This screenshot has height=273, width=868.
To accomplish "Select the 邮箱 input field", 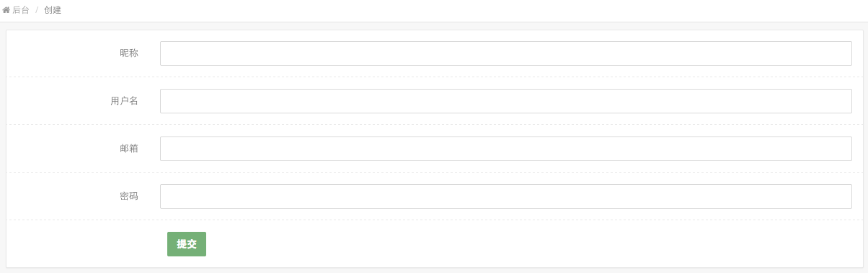I will tap(506, 149).
